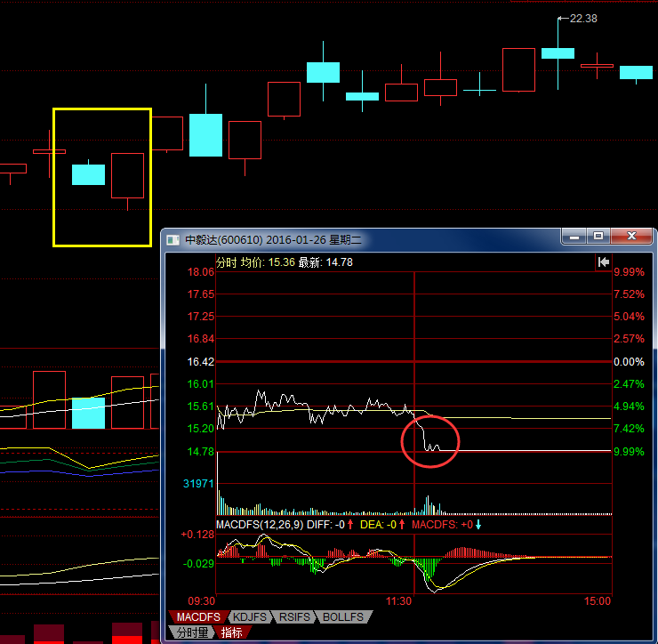Click the 18.06 price axis label
Screen dimensions: 658x644
click(201, 272)
